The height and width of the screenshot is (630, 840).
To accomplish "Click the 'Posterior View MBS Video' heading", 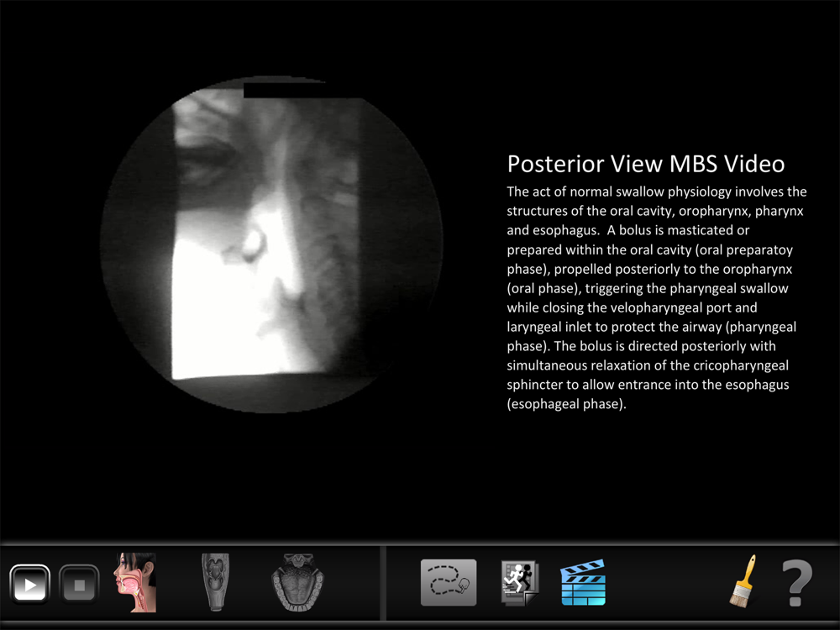I will [x=645, y=164].
